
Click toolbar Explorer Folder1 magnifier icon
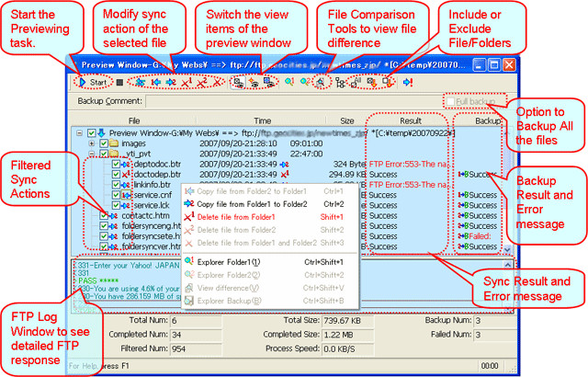(289, 82)
